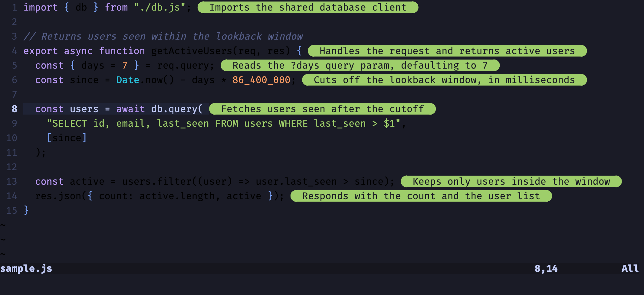Screen dimensions: 644x295
Task: Click line number 8 in the gutter
Action: click(x=15, y=109)
